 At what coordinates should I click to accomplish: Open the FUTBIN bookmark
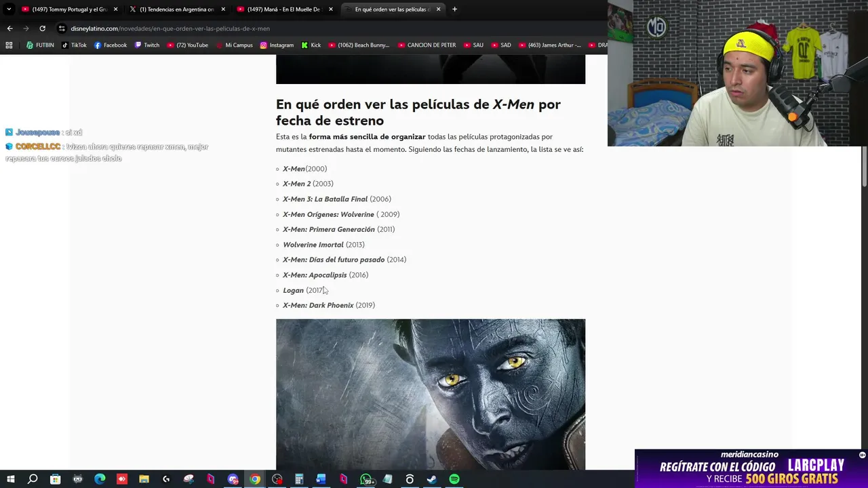40,45
